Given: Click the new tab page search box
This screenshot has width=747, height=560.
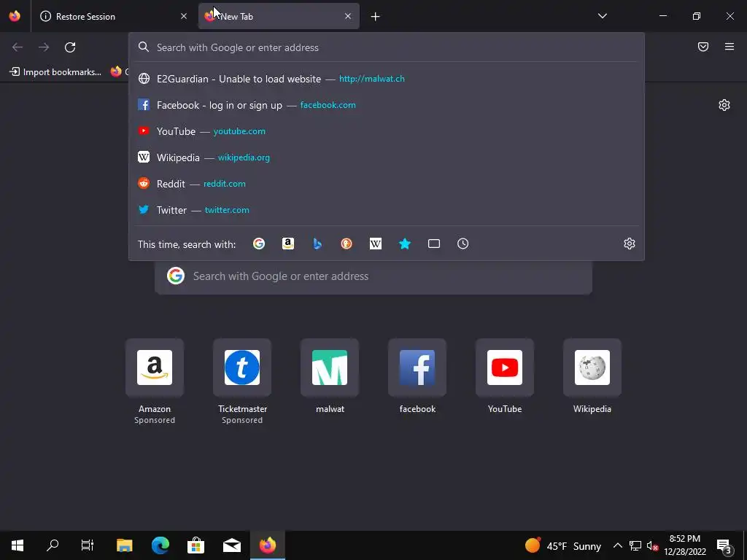Looking at the screenshot, I should 373,276.
